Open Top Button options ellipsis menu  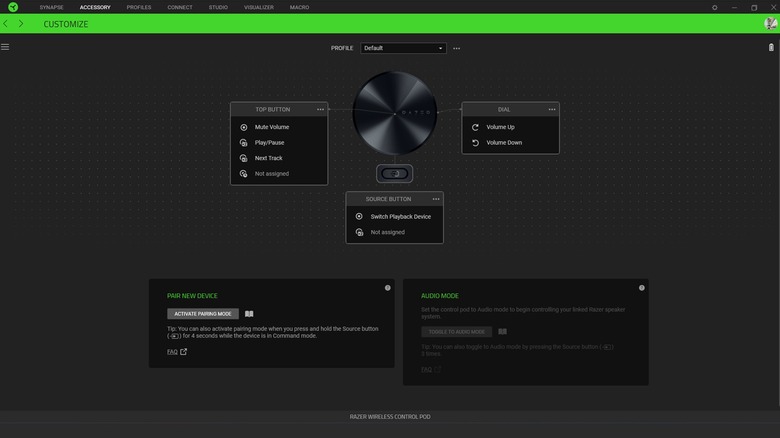click(320, 109)
